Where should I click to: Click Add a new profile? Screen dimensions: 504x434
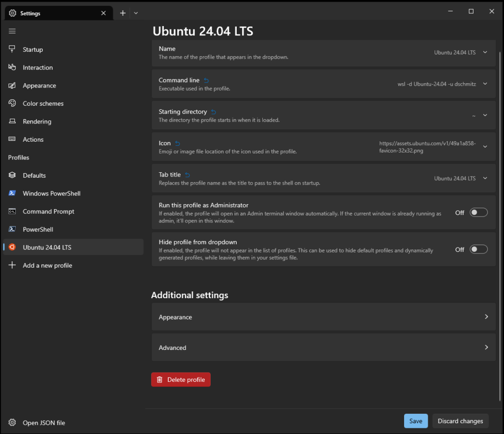pos(73,265)
